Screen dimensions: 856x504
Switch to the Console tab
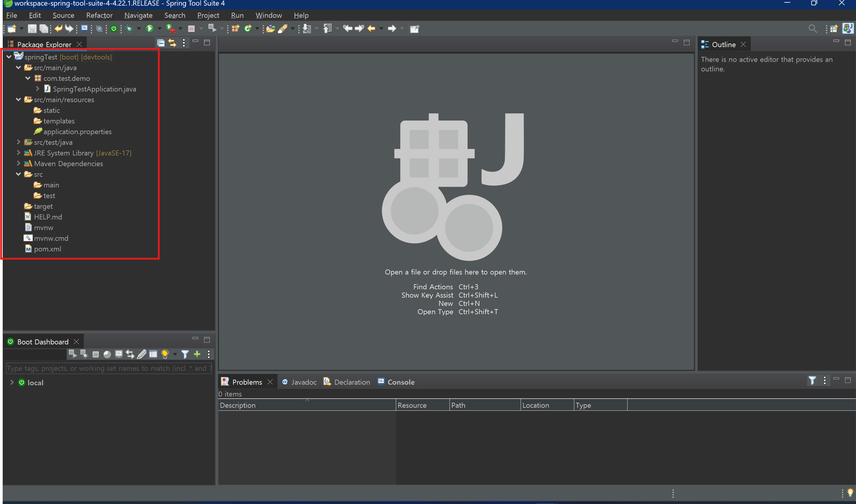[400, 382]
